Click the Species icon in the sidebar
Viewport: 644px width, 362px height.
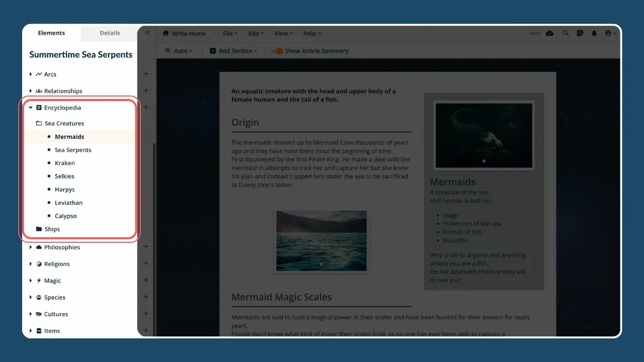(38, 297)
